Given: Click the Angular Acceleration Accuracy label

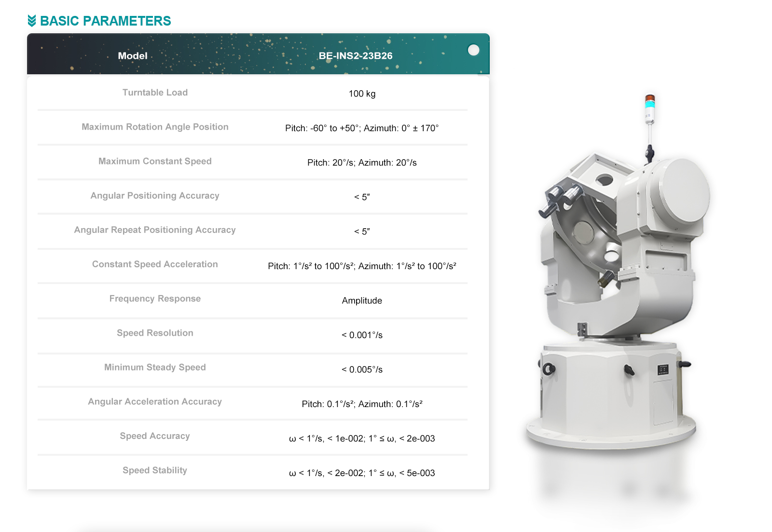Looking at the screenshot, I should (155, 402).
